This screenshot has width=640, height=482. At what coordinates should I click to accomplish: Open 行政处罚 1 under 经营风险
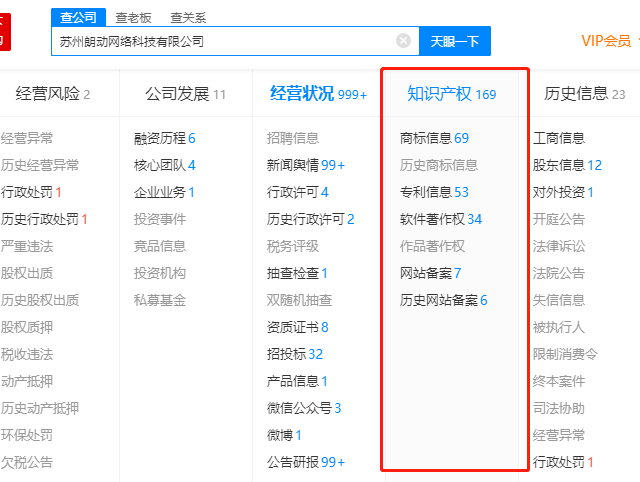click(31, 192)
